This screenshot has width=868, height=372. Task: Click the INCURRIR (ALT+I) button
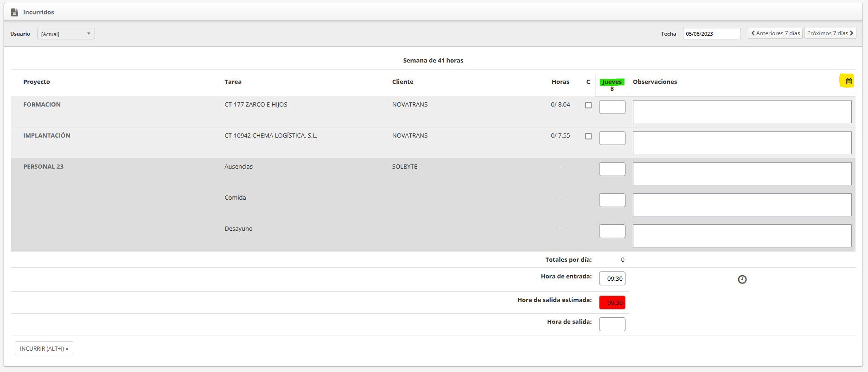(x=44, y=348)
